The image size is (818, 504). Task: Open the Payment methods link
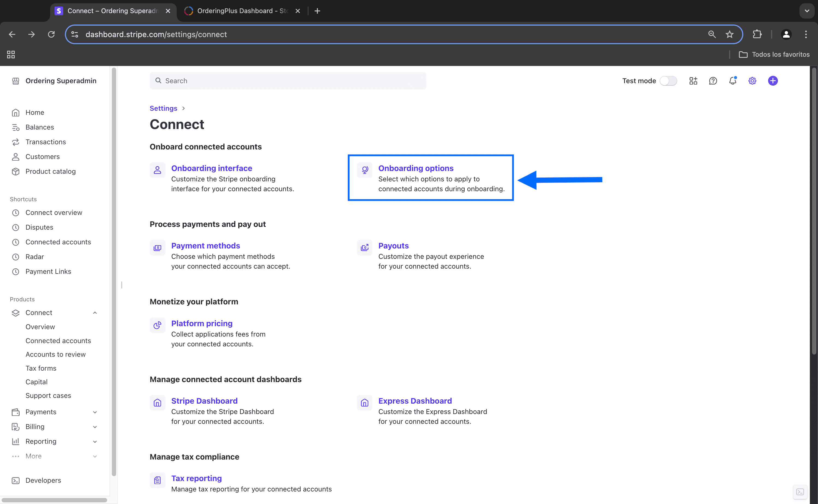[x=206, y=246]
